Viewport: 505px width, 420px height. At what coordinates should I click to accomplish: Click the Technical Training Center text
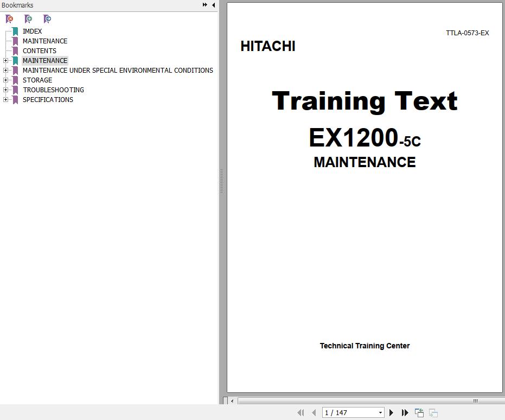pos(365,346)
